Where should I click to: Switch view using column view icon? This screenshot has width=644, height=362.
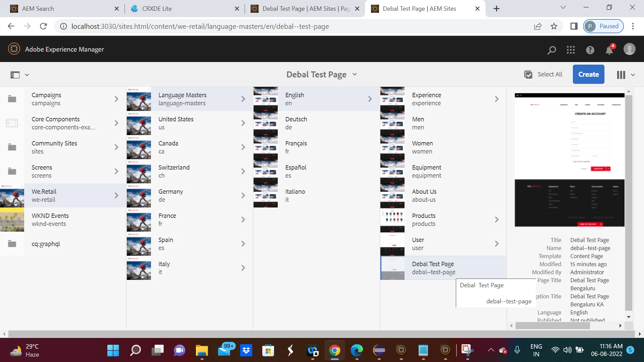621,75
